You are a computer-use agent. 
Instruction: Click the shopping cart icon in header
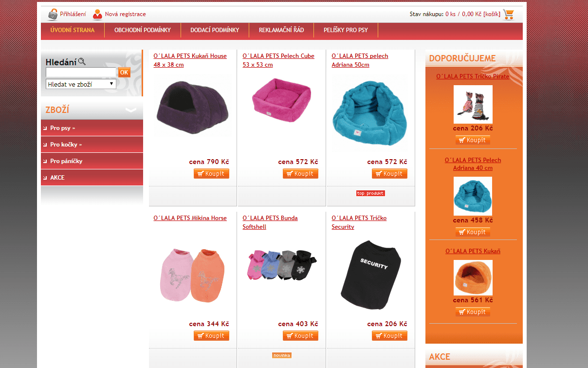pyautogui.click(x=509, y=14)
